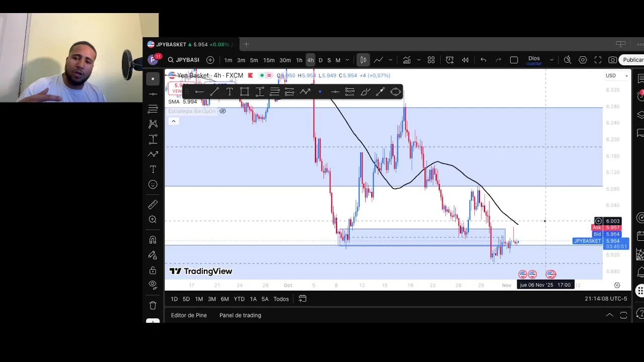
Task: Select the 3m timeframe
Action: click(x=241, y=60)
